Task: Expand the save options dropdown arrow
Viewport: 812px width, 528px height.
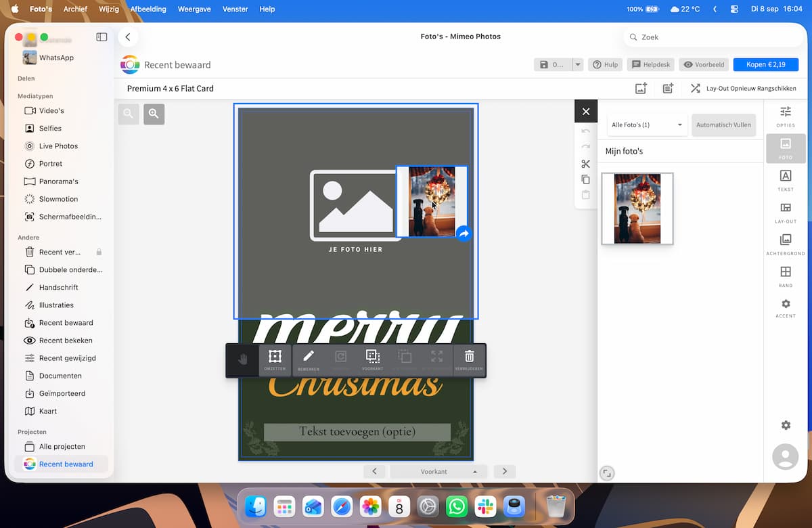Action: (577, 65)
